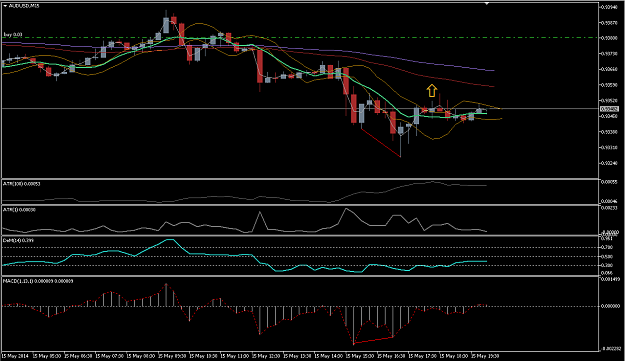The image size is (625, 361).
Task: Click the DeM(14) indicator label
Action: coord(18,240)
